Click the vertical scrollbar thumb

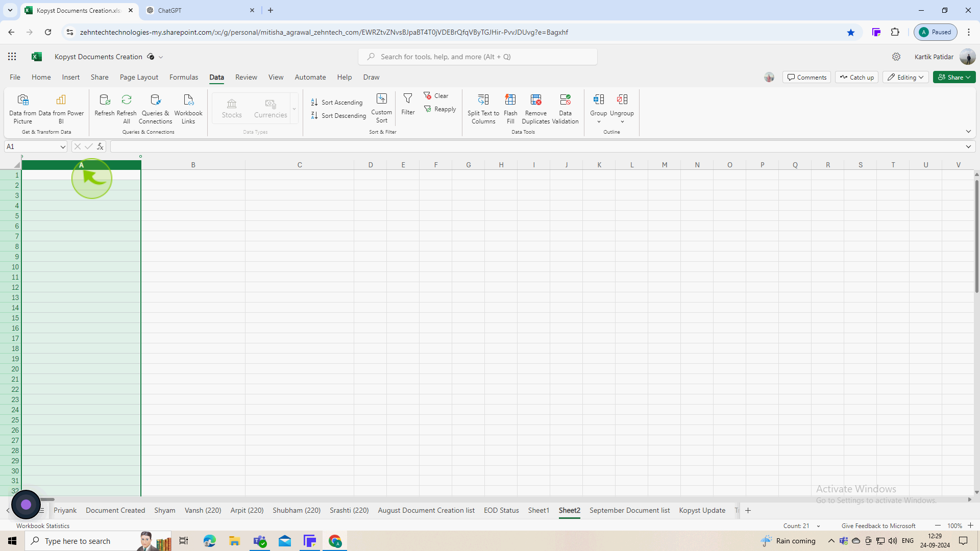coord(976,236)
